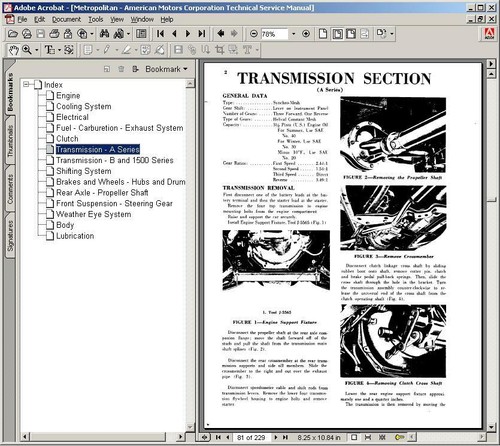
Task: Select Fit in Window page view icon
Action: pos(337,34)
